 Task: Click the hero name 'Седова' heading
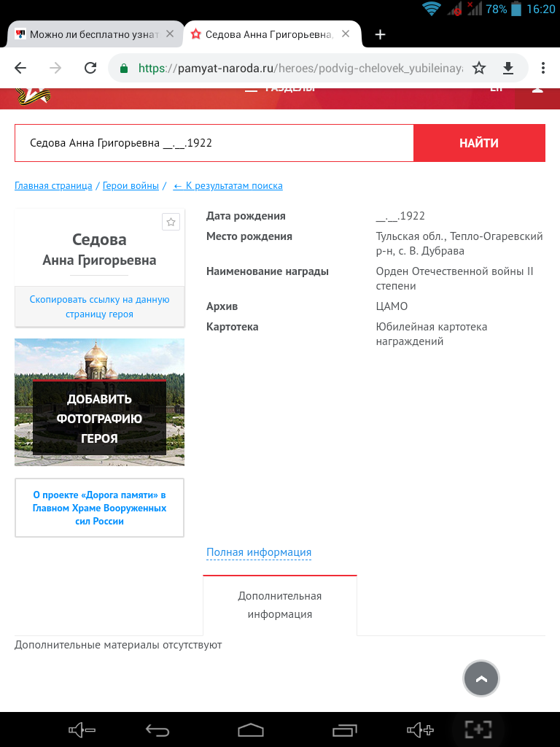(x=99, y=239)
